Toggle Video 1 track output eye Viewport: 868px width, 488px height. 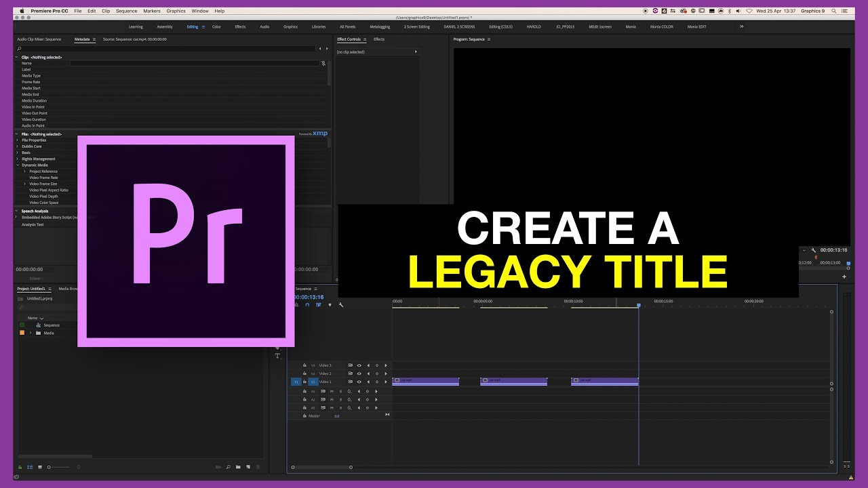359,382
